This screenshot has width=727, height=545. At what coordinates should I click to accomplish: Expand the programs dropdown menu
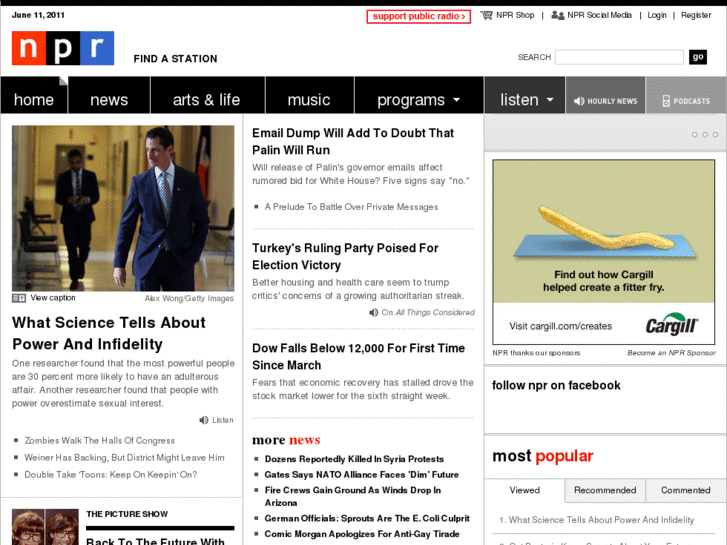click(x=457, y=100)
